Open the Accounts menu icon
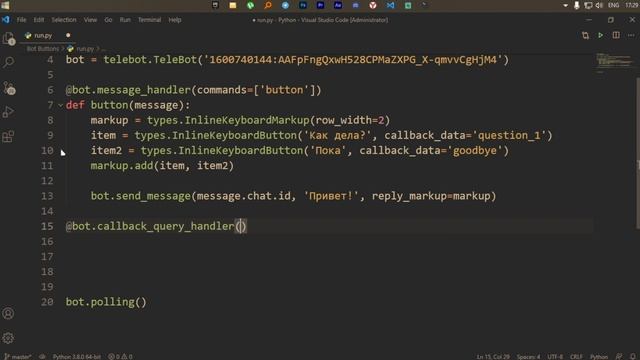The height and width of the screenshot is (360, 640). click(x=8, y=313)
